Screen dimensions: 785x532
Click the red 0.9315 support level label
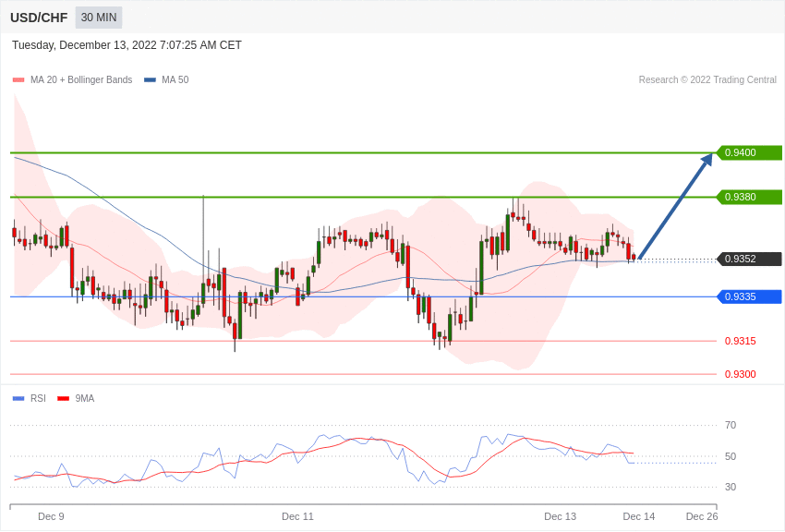pos(741,342)
